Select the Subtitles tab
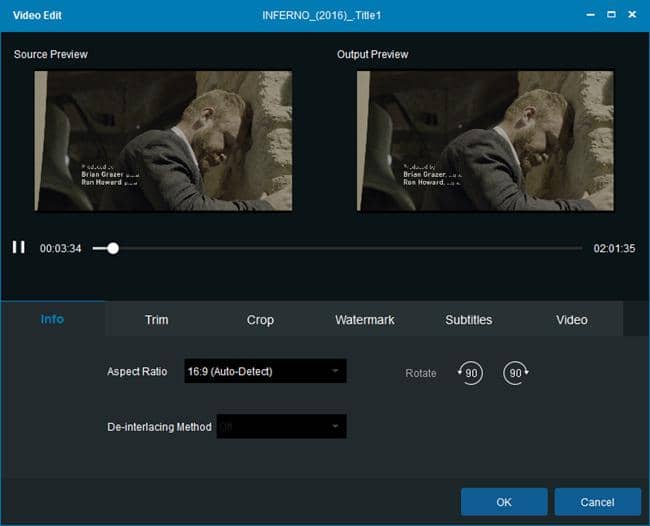This screenshot has height=526, width=650. pos(468,320)
